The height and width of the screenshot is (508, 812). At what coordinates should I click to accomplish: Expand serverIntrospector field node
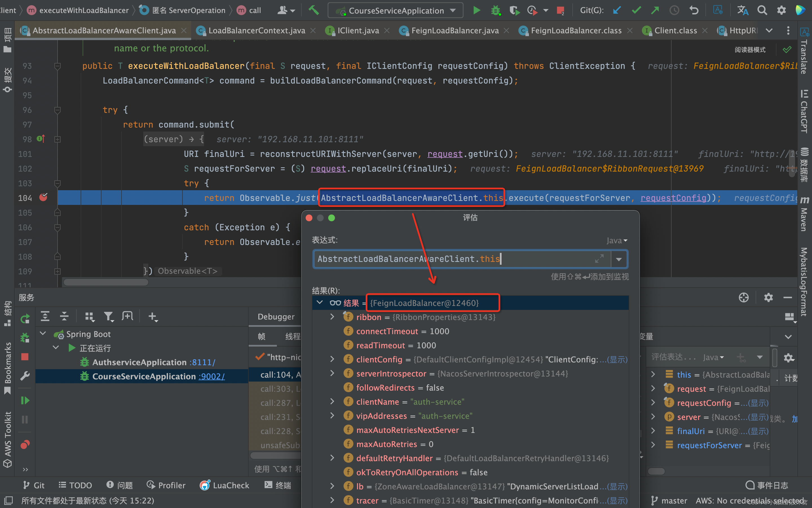332,373
